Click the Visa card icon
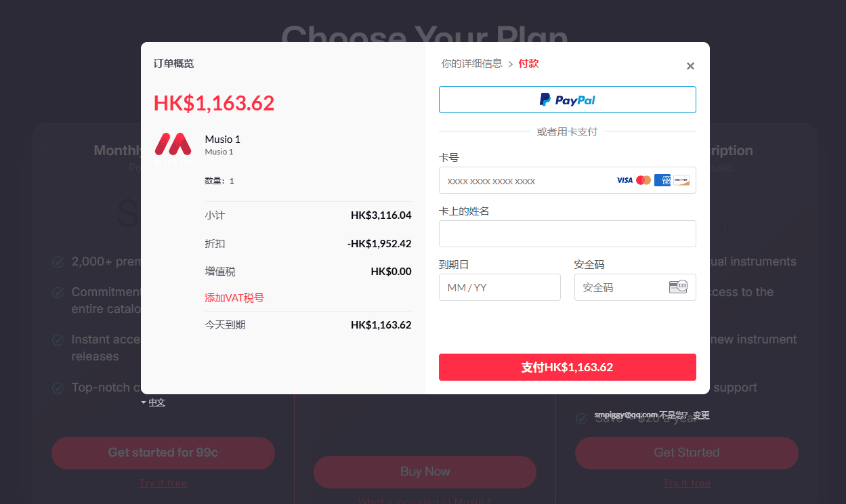846x504 pixels. coord(625,180)
